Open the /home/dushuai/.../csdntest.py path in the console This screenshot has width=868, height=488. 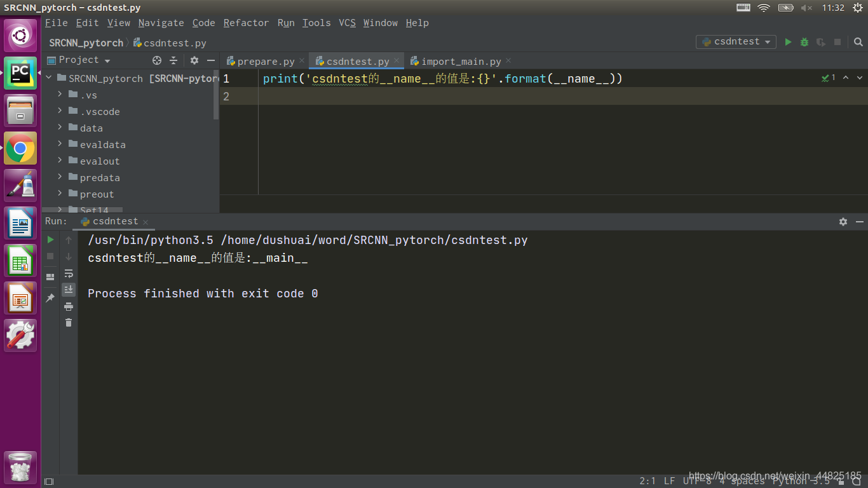[374, 240]
